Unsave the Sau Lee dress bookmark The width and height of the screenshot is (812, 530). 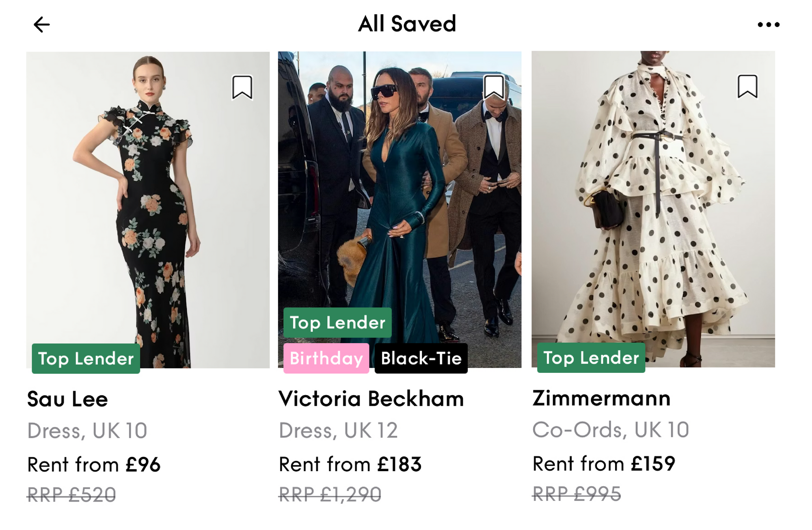click(x=242, y=87)
